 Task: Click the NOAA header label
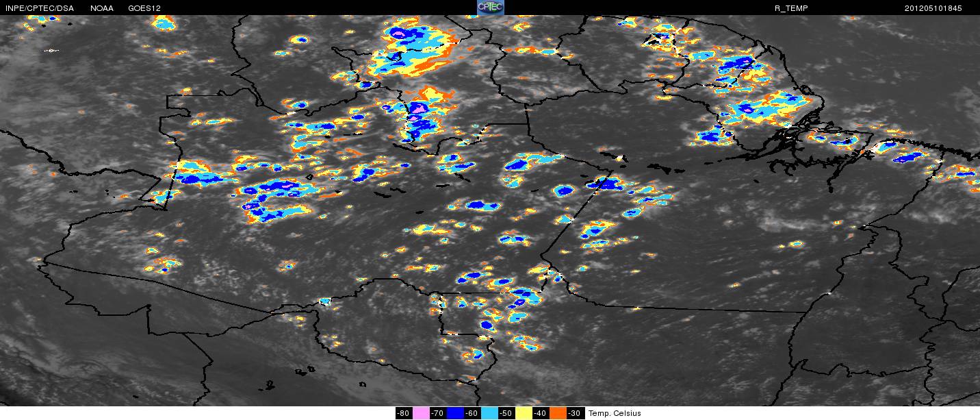point(102,8)
